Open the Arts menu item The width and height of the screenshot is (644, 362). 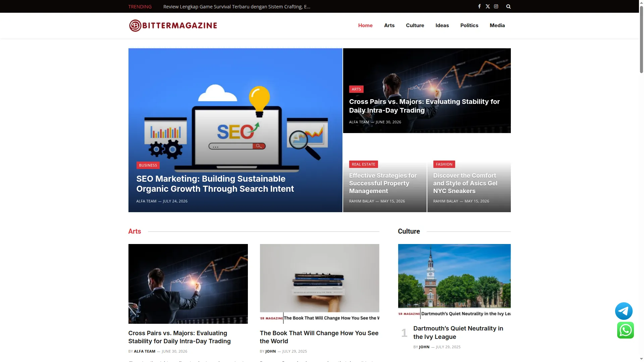(x=389, y=25)
